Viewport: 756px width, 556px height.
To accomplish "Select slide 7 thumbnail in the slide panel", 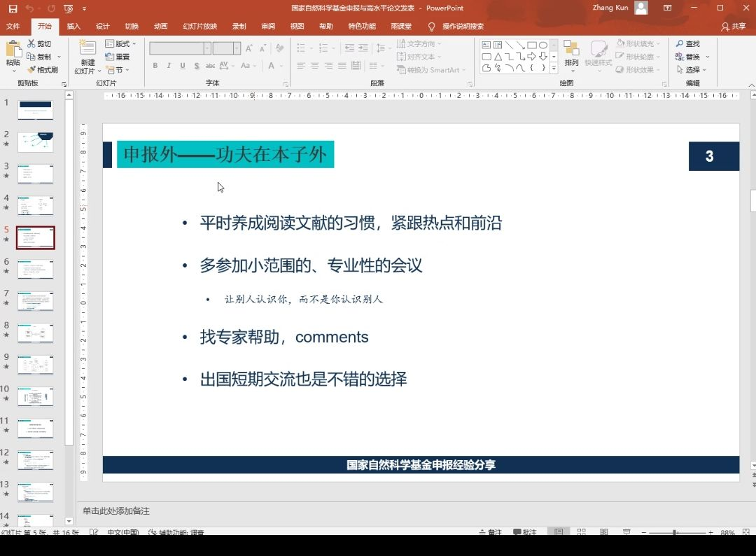I will [x=35, y=301].
